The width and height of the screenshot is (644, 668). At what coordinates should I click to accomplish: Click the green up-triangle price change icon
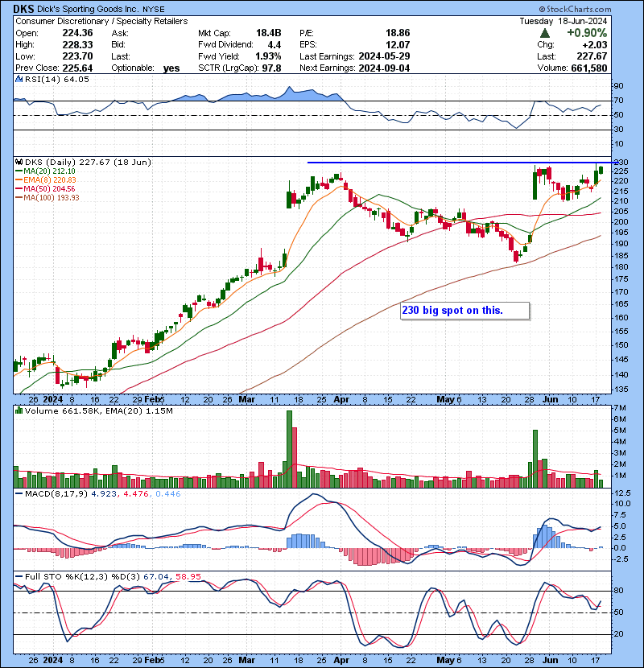pos(544,33)
